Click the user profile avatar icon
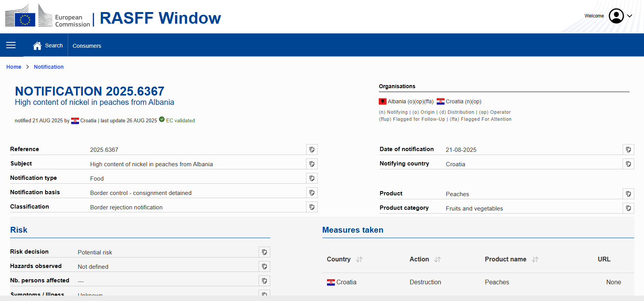The height and width of the screenshot is (301, 644). (x=616, y=16)
